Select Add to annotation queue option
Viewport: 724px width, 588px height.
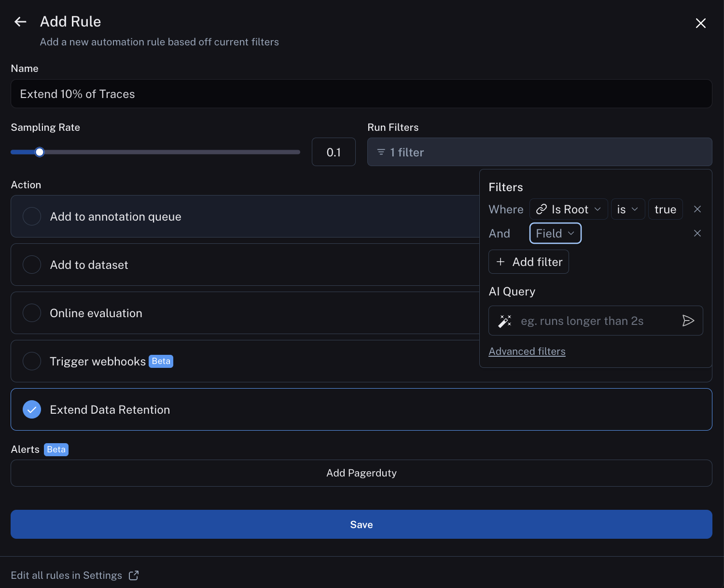[x=32, y=216]
